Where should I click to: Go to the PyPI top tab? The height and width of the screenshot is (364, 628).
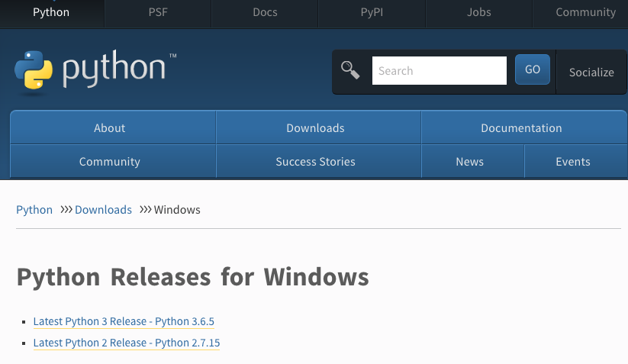pos(372,12)
